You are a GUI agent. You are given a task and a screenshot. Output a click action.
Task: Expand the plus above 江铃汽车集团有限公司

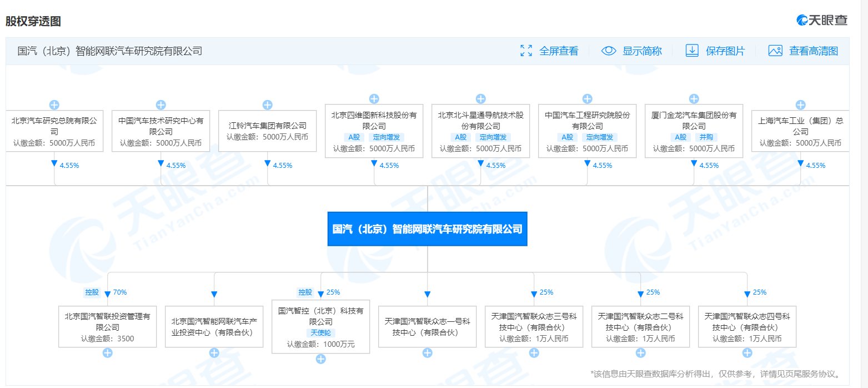(268, 105)
